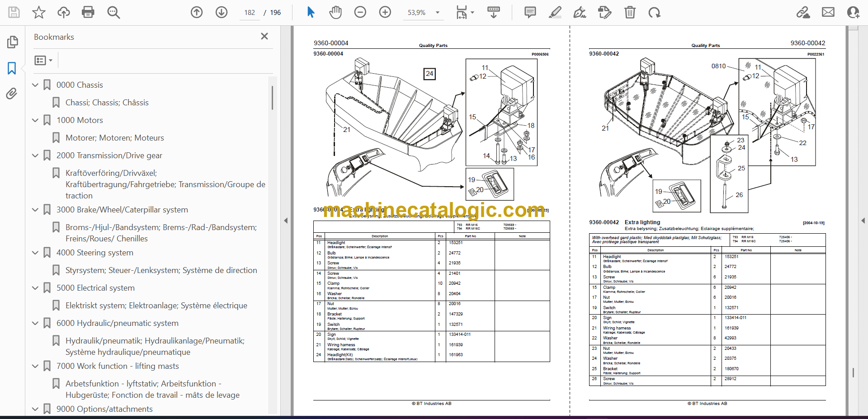Open the sign document tool
868x419 pixels.
580,12
